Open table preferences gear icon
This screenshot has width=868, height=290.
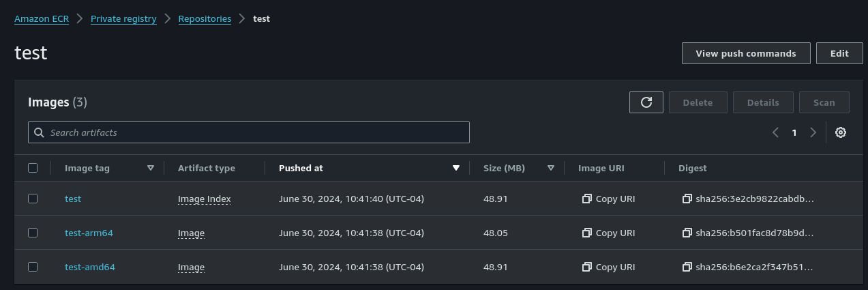click(x=841, y=132)
